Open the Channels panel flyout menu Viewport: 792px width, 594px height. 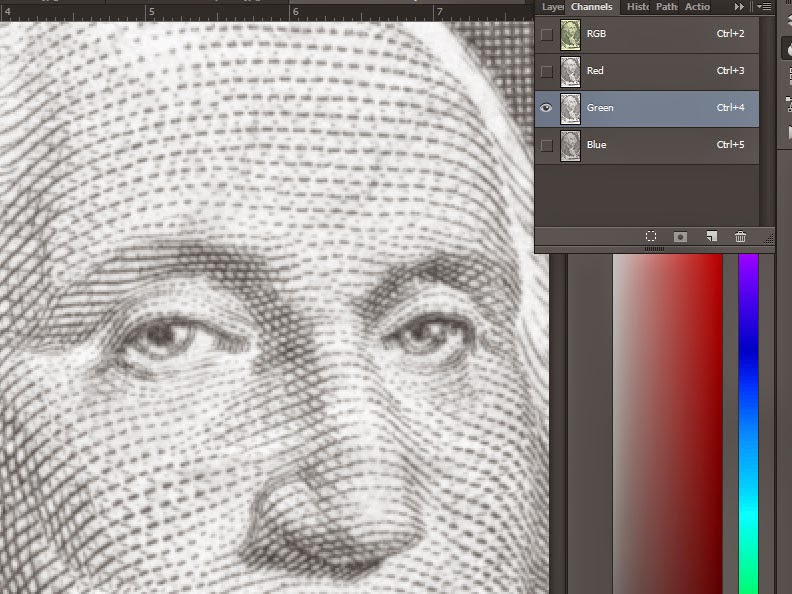point(764,7)
